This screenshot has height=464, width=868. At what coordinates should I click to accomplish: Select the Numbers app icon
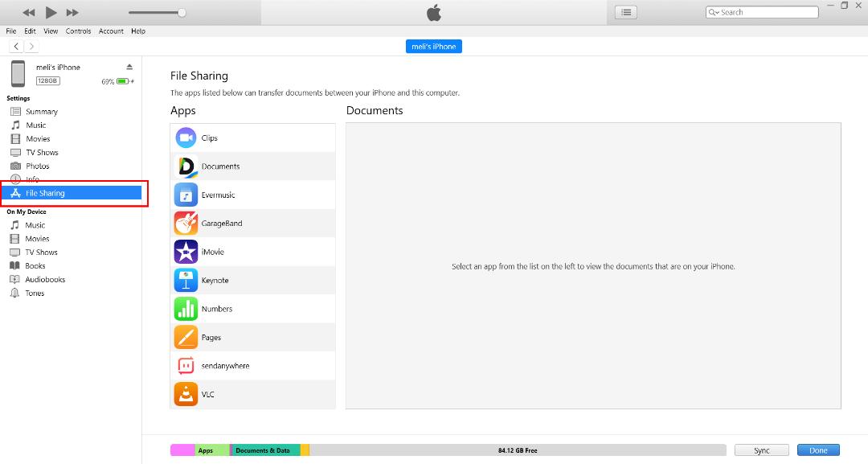point(186,309)
